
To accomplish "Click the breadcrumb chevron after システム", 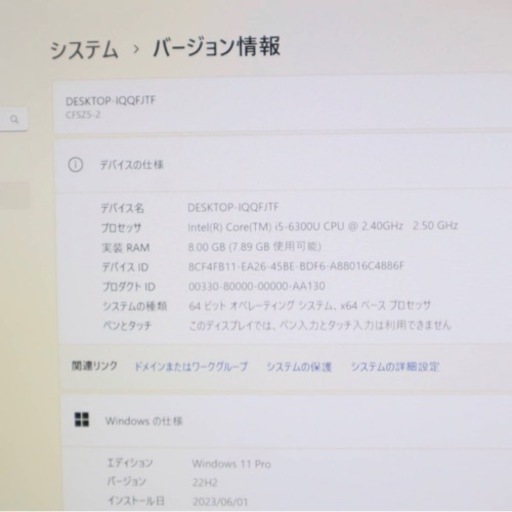I will [136, 49].
